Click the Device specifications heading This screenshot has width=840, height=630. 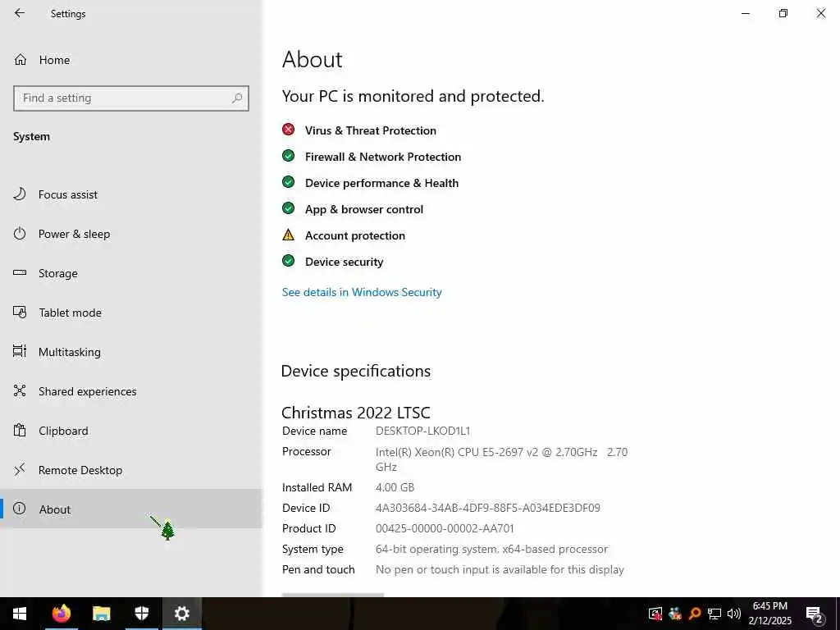[x=356, y=371]
